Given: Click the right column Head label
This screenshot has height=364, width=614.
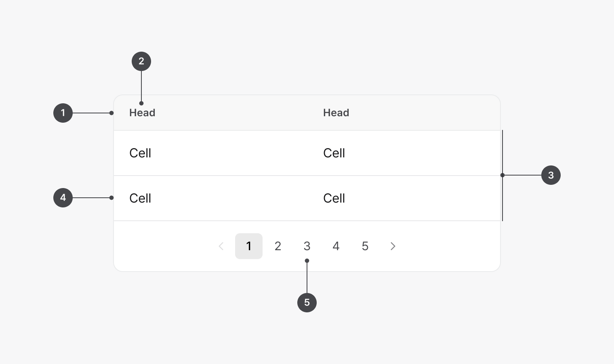Looking at the screenshot, I should click(x=336, y=113).
